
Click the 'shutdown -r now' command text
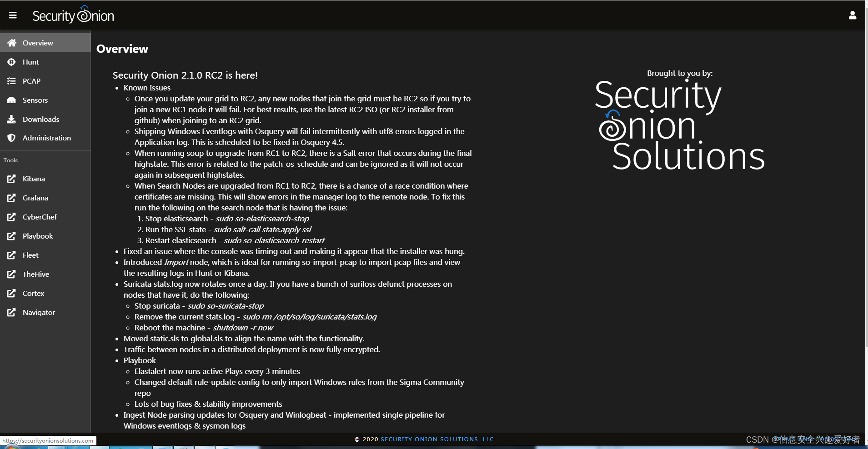coord(243,328)
